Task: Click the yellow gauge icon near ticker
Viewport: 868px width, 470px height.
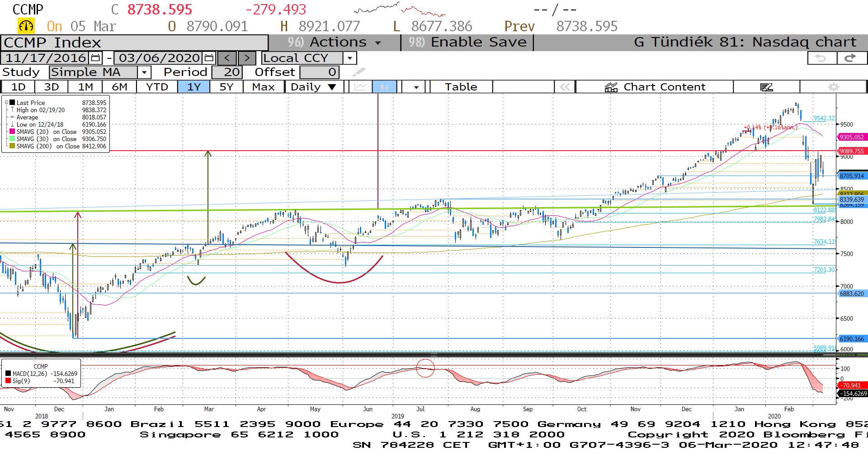Action: click(26, 26)
